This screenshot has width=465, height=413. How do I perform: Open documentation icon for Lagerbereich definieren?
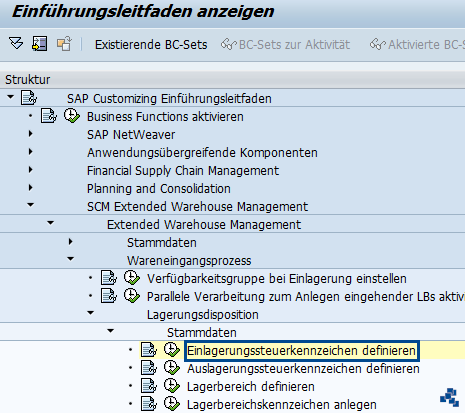point(149,386)
